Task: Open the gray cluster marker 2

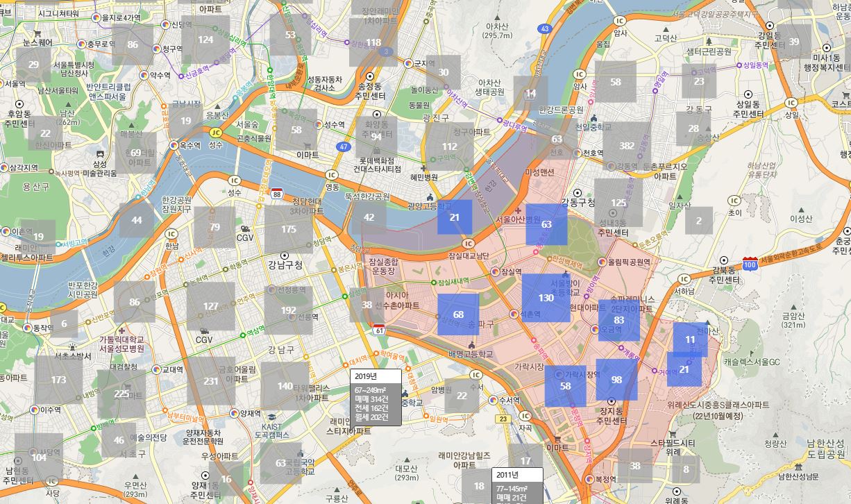Action: pos(699,221)
